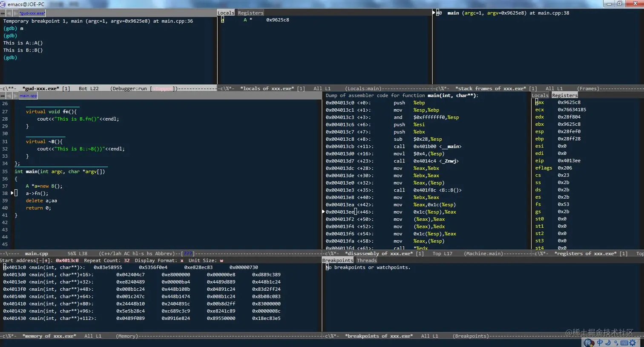This screenshot has width=644, height=347.
Task: Click the current-line arrow marker at line 38
Action: [x=12, y=193]
